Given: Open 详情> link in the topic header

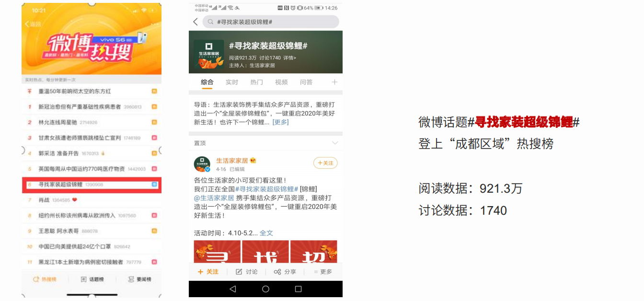Looking at the screenshot, I should [289, 58].
